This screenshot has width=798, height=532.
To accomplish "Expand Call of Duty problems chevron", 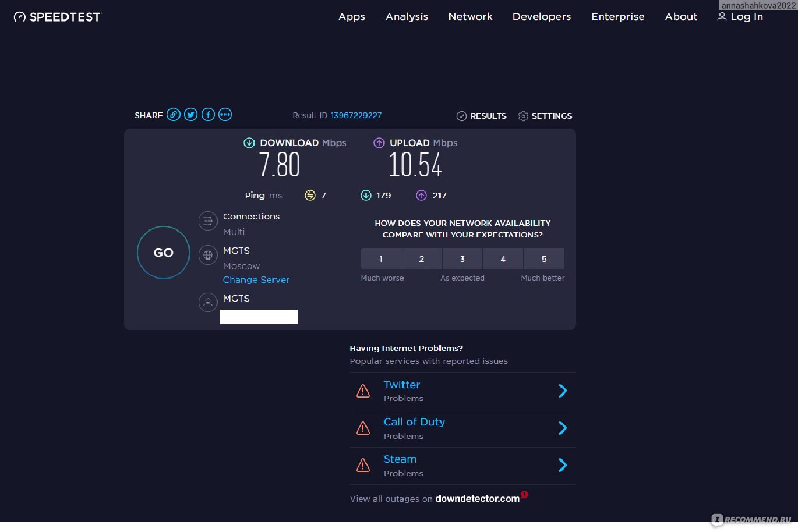I will click(x=563, y=428).
